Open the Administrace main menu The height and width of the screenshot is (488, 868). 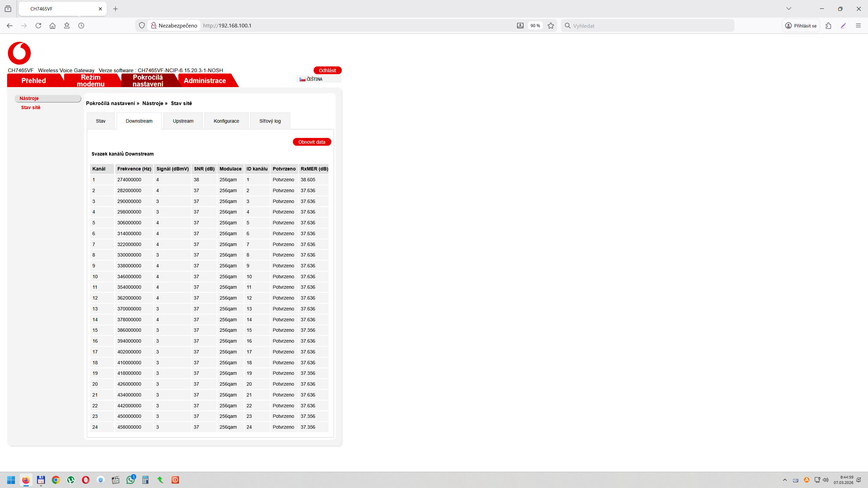click(x=205, y=81)
